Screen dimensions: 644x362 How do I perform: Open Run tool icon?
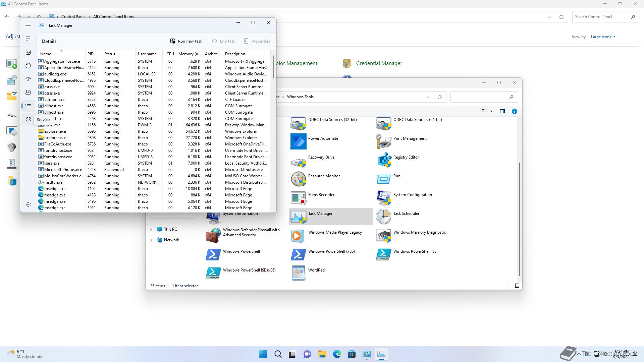point(383,179)
